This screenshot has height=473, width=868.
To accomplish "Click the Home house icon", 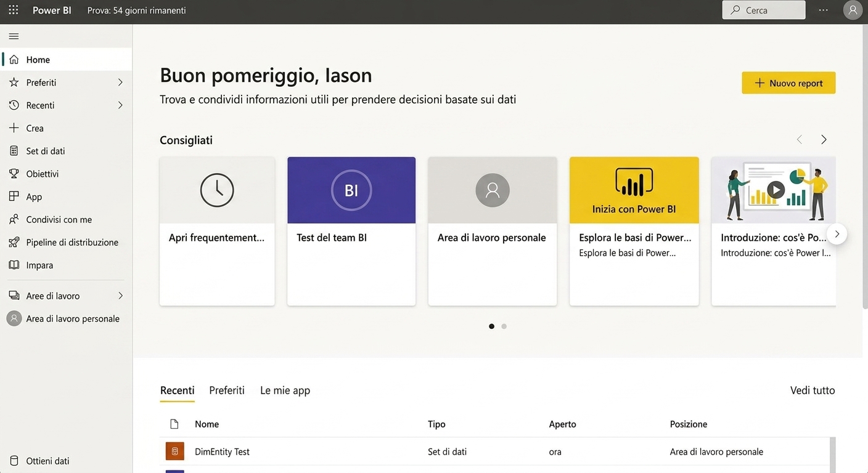I will [x=14, y=60].
